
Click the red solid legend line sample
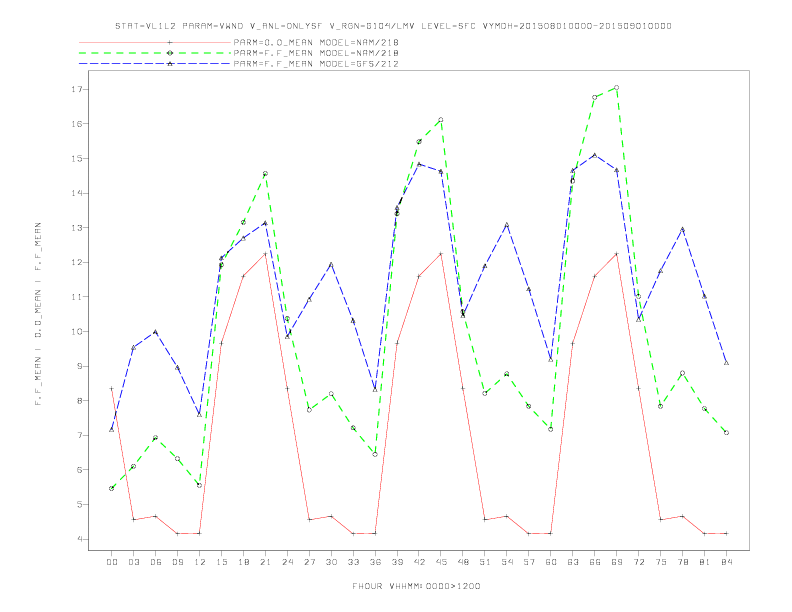pyautogui.click(x=155, y=42)
